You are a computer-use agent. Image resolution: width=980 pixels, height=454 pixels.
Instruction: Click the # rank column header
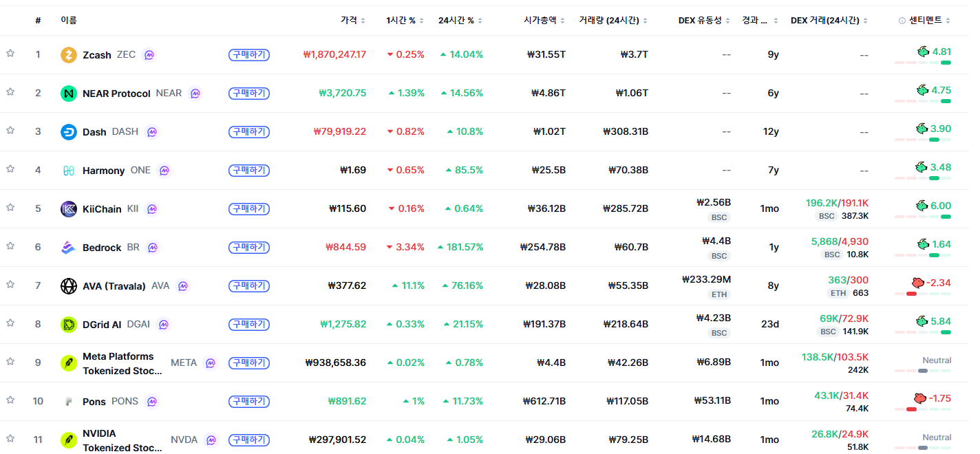click(x=38, y=21)
